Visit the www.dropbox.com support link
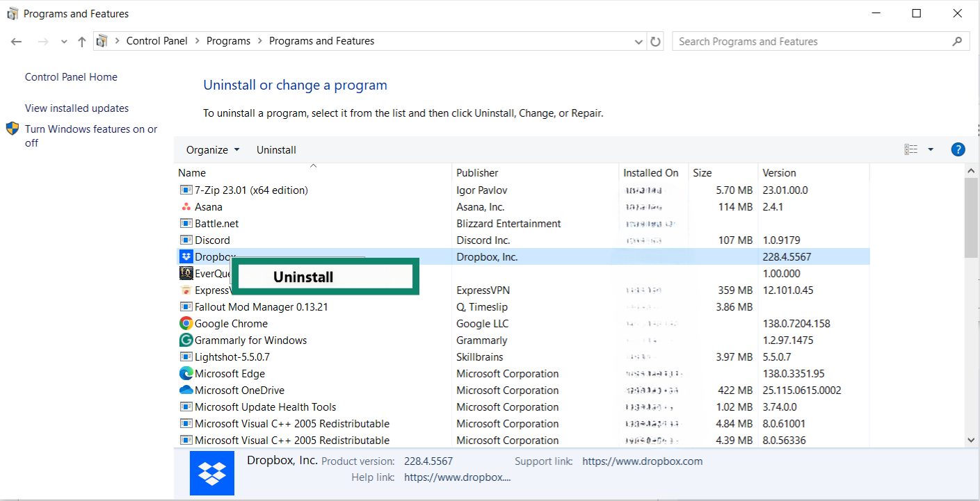This screenshot has height=501, width=980. pos(641,461)
